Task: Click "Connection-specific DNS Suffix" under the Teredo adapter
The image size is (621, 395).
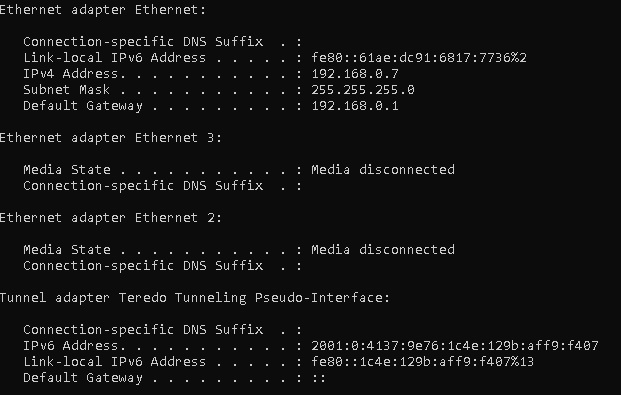Action: click(x=143, y=330)
